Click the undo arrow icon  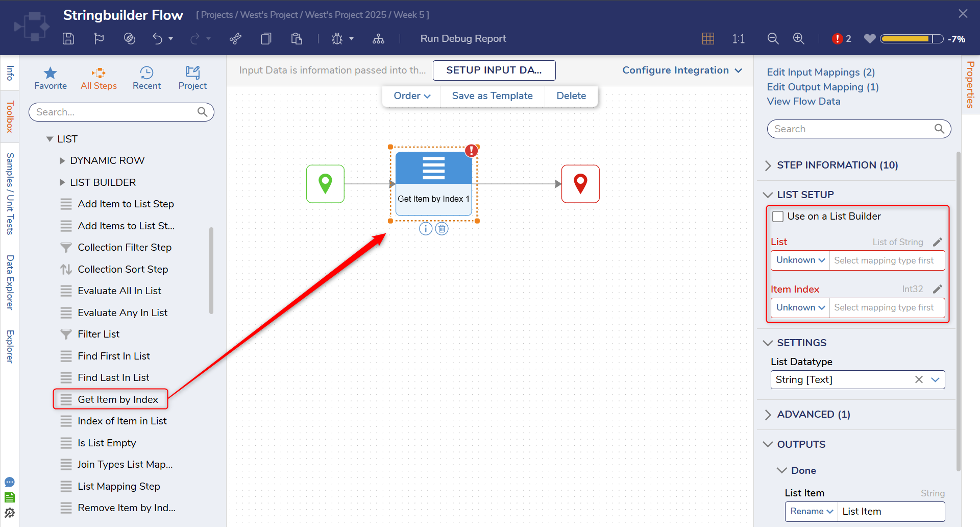(157, 39)
